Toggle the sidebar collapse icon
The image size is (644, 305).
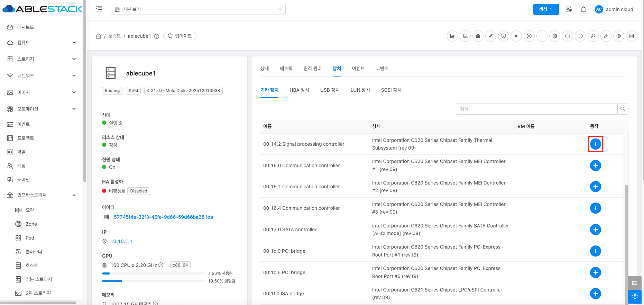99,9
